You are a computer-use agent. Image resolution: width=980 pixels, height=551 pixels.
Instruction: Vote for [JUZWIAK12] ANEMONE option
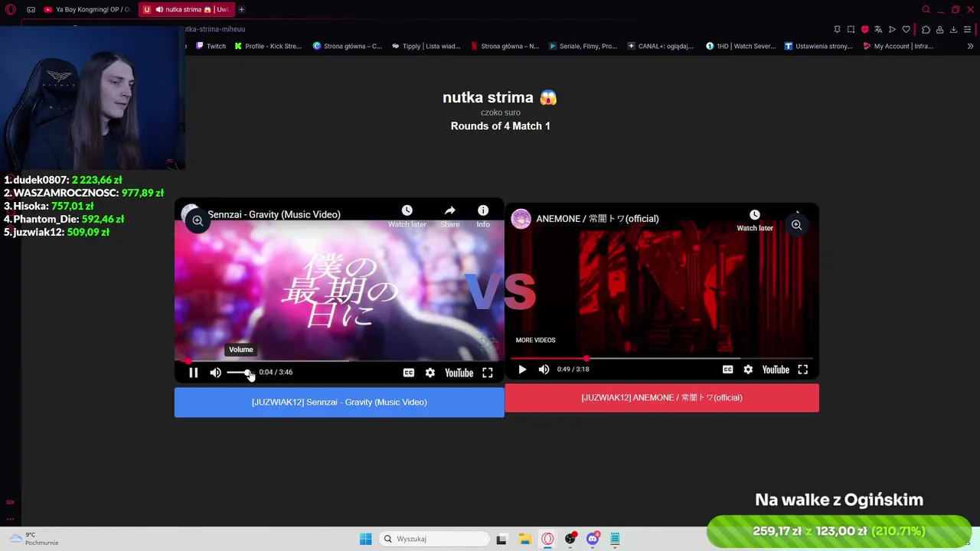[x=661, y=397]
